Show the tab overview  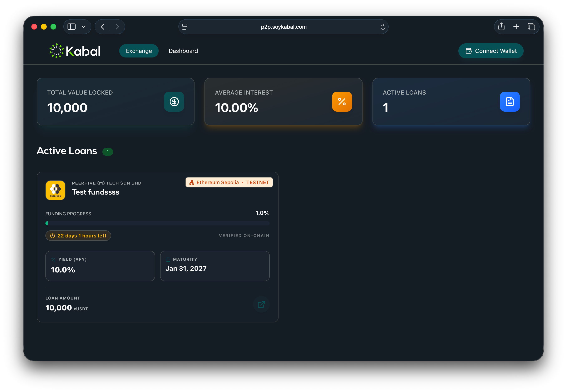pos(531,26)
